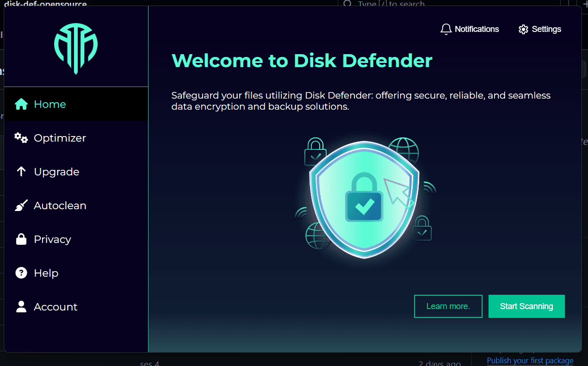Screen dimensions: 588x366
Task: Click the Account person icon
Action: (21, 307)
